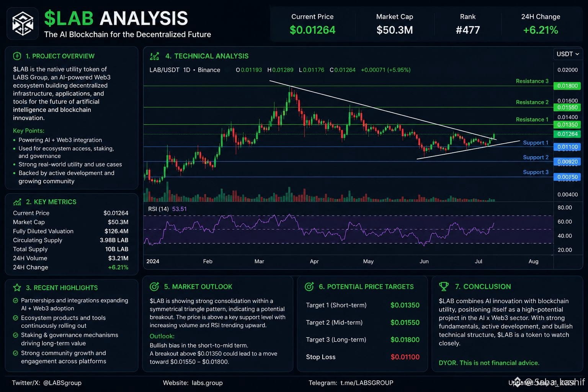This screenshot has height=392, width=588.
Task: Open the labs.group website link
Action: (x=207, y=383)
